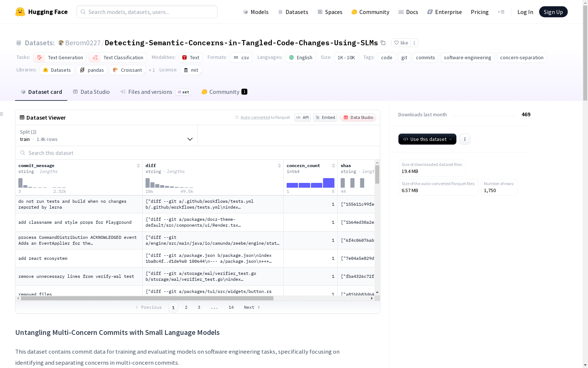Copy dataset name with copy icon
The width and height of the screenshot is (588, 368).
coord(383,43)
